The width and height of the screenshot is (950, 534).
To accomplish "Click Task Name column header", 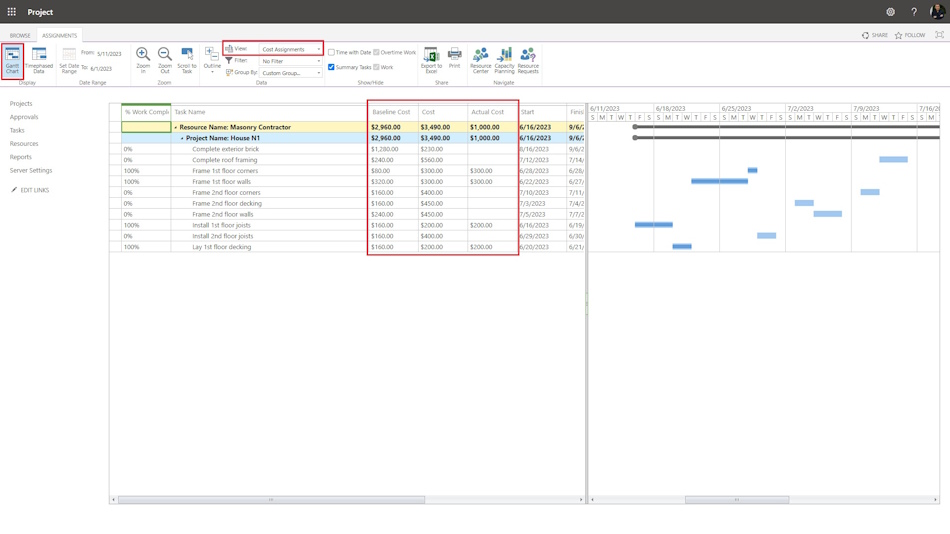I will 269,112.
